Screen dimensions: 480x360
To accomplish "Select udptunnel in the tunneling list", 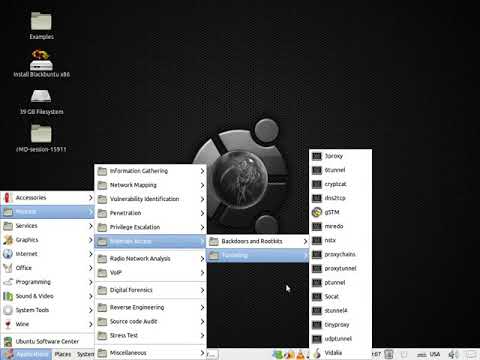I will click(x=340, y=339).
